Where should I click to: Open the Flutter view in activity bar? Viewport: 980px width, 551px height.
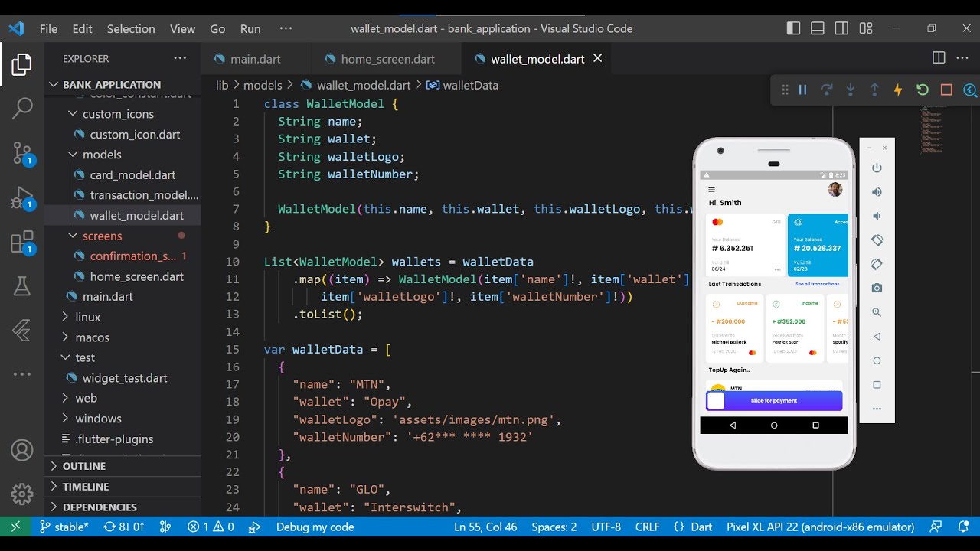coord(21,330)
